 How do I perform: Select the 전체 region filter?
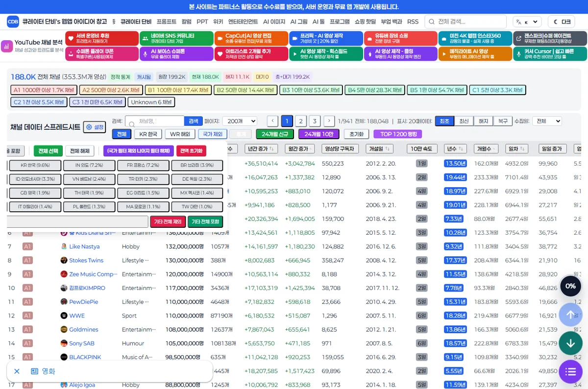click(x=122, y=134)
